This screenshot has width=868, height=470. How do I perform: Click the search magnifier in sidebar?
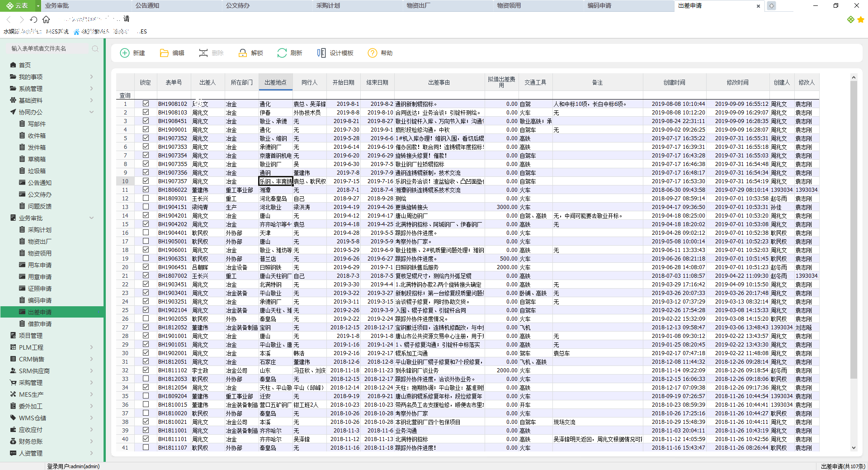click(95, 48)
